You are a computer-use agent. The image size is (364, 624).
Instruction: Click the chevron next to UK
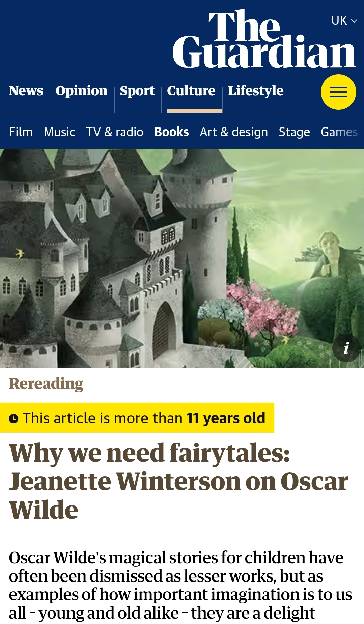(x=354, y=21)
